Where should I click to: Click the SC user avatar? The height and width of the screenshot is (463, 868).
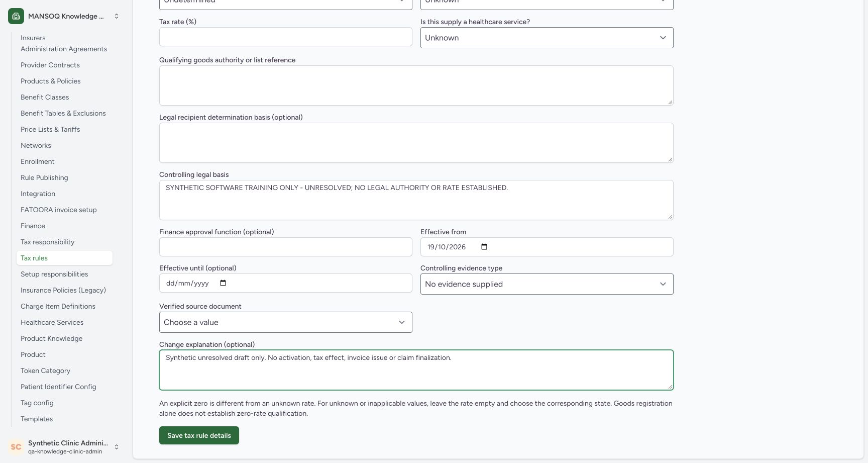coord(16,447)
